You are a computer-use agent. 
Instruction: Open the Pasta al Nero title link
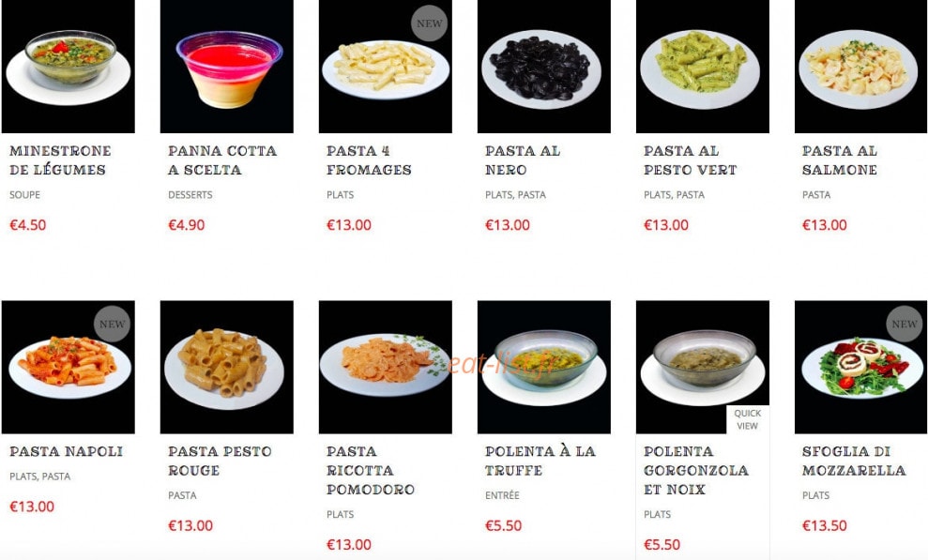tap(522, 160)
